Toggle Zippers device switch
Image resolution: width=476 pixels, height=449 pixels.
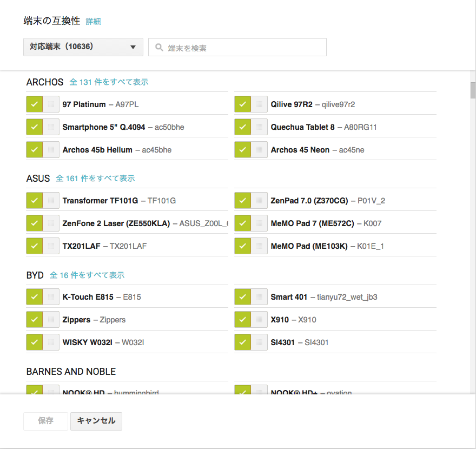tap(43, 319)
